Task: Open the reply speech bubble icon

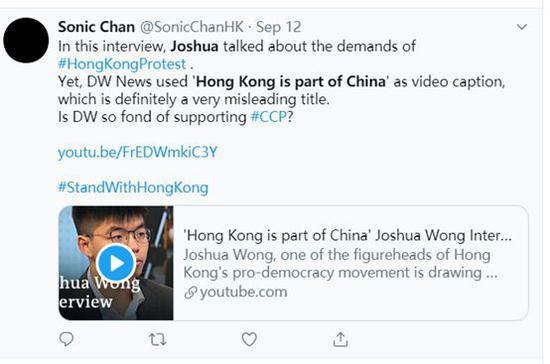Action: (x=66, y=339)
